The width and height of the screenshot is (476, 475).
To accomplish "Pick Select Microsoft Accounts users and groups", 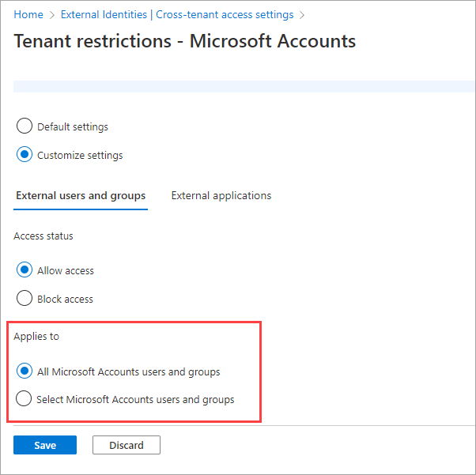I will point(25,399).
